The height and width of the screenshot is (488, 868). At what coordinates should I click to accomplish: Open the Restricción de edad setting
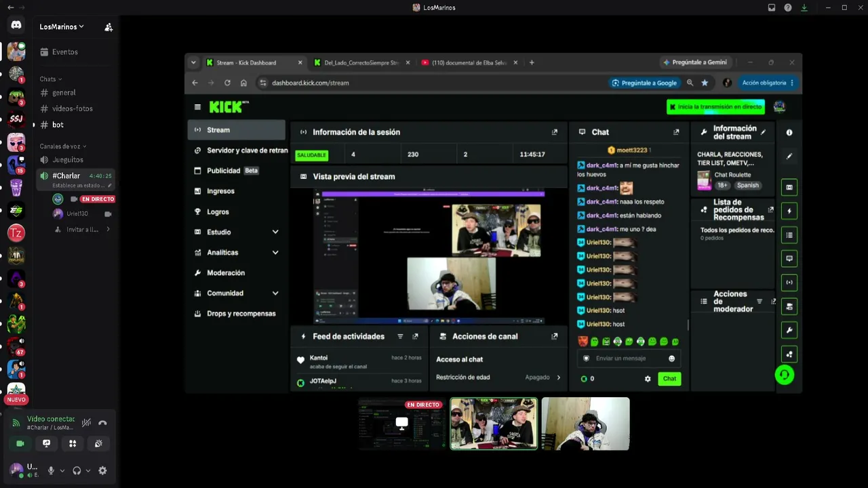pos(498,378)
